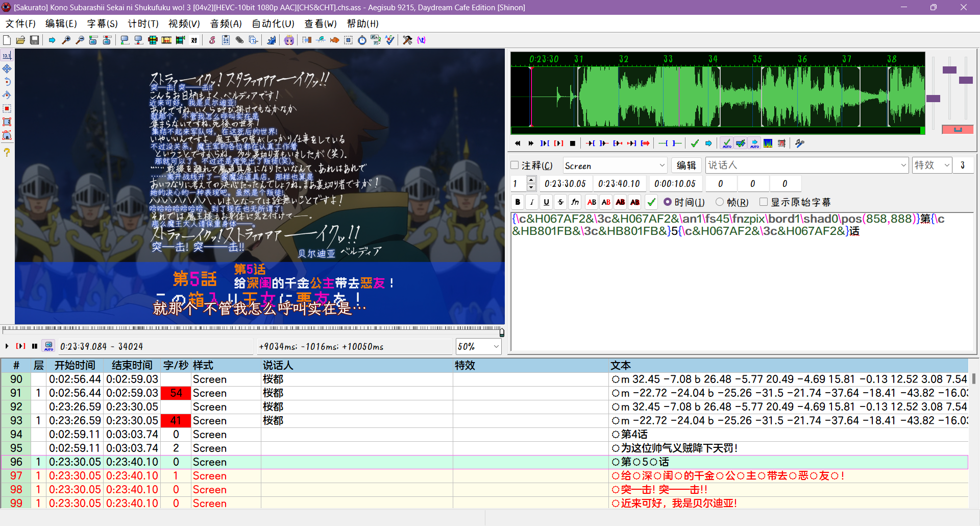Click the start time field 0:23:30.05
This screenshot has width=980, height=526.
click(565, 184)
